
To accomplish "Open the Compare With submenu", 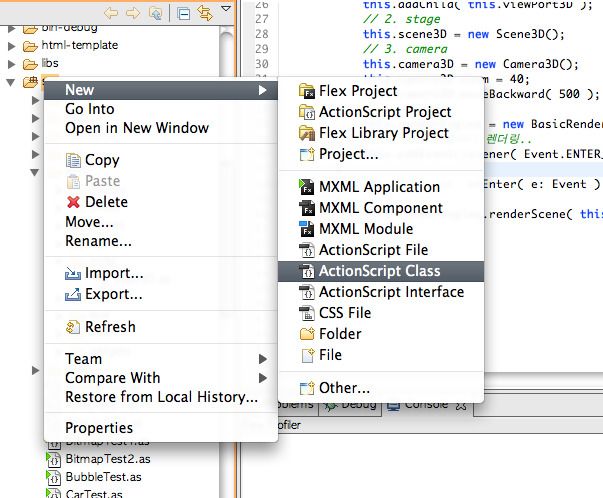I will coord(161,378).
